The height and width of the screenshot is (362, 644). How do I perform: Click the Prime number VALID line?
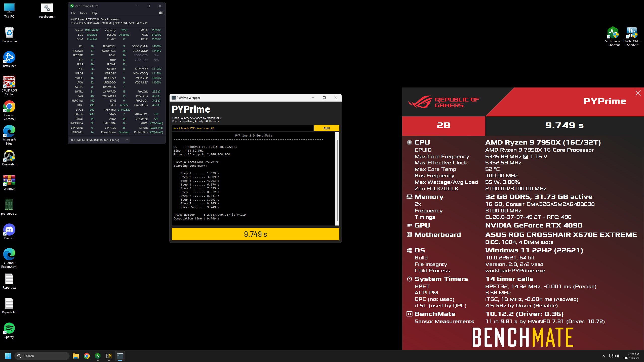click(210, 215)
